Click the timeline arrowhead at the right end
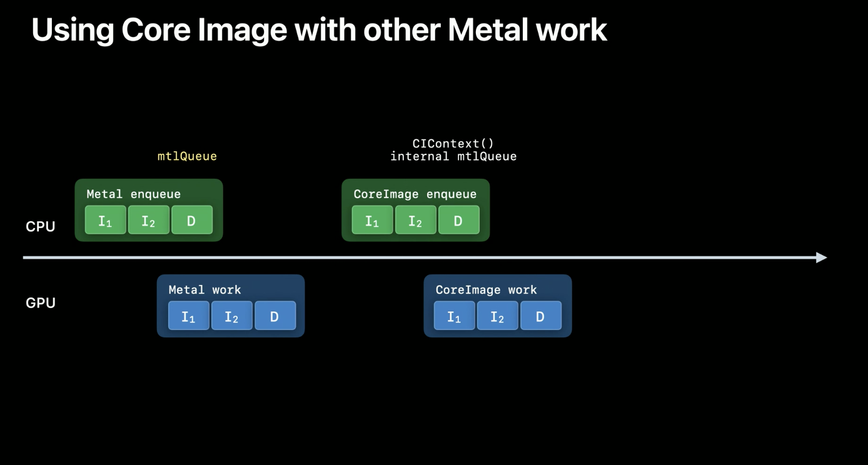868x465 pixels. click(x=822, y=257)
